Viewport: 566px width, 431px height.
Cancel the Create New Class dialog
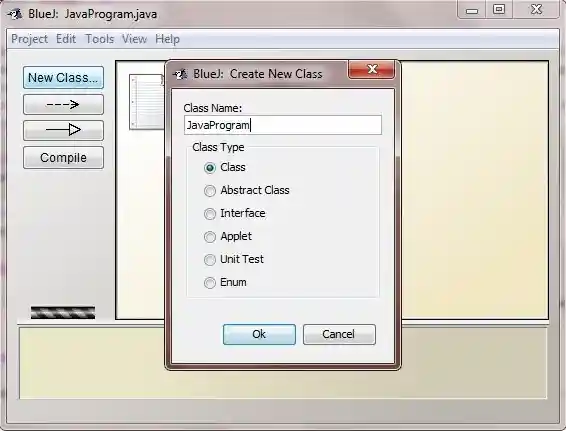339,334
